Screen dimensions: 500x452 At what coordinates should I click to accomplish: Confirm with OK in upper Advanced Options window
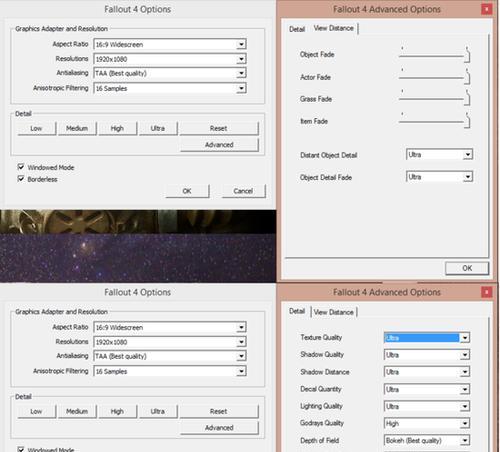coord(467,268)
